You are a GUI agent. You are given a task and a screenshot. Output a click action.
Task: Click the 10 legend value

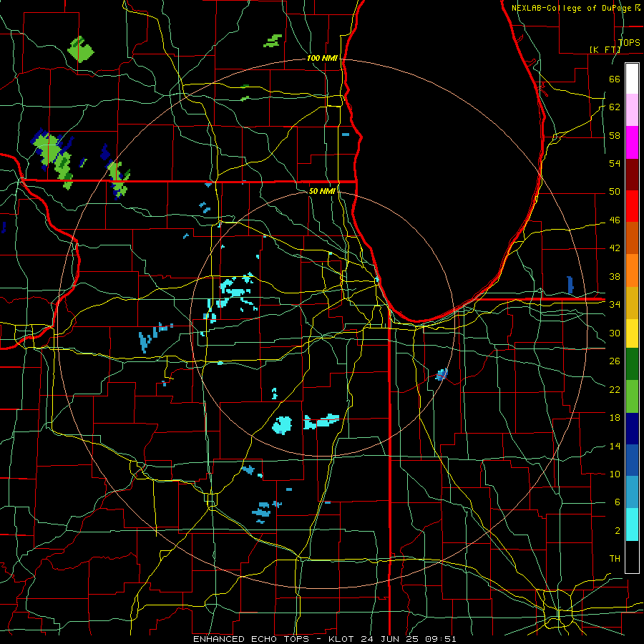coord(615,474)
